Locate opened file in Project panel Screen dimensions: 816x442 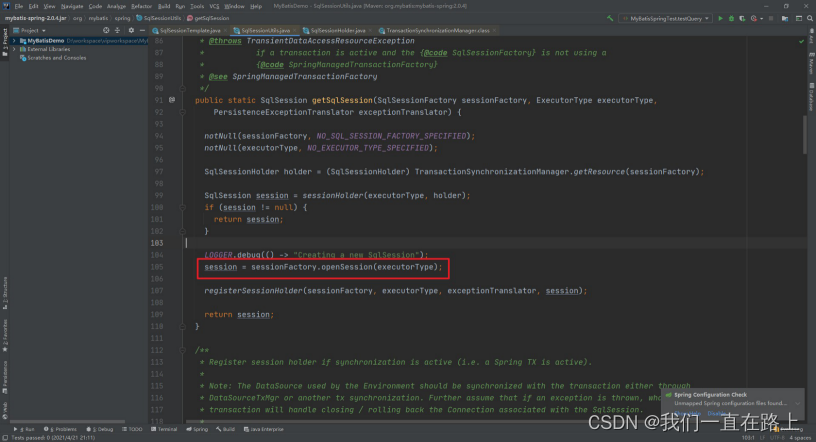(x=106, y=30)
